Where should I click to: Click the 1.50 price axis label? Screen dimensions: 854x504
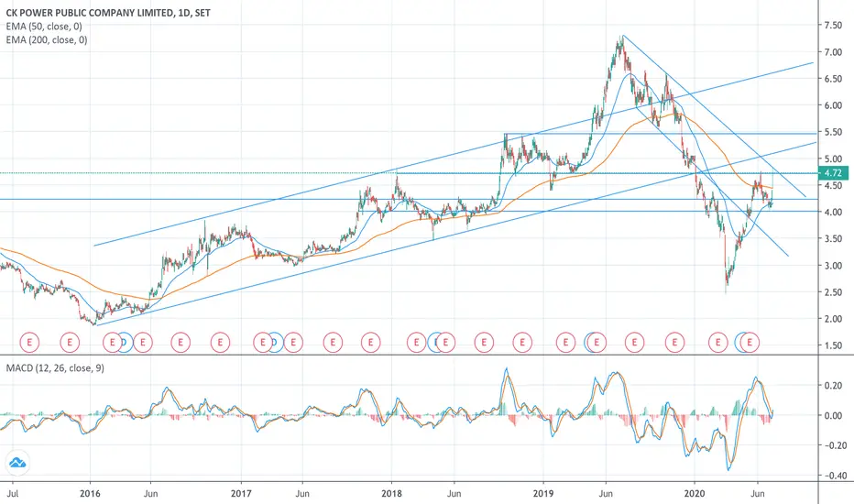tap(833, 345)
